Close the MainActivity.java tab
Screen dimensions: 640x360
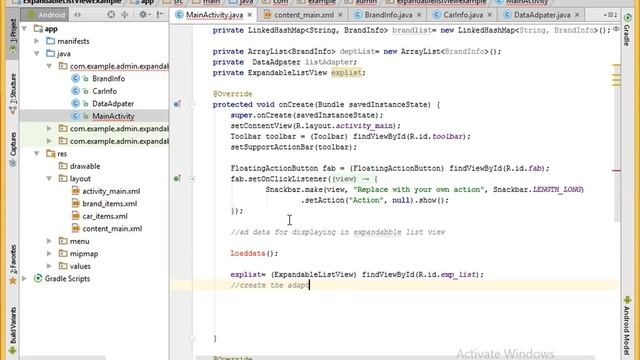250,15
